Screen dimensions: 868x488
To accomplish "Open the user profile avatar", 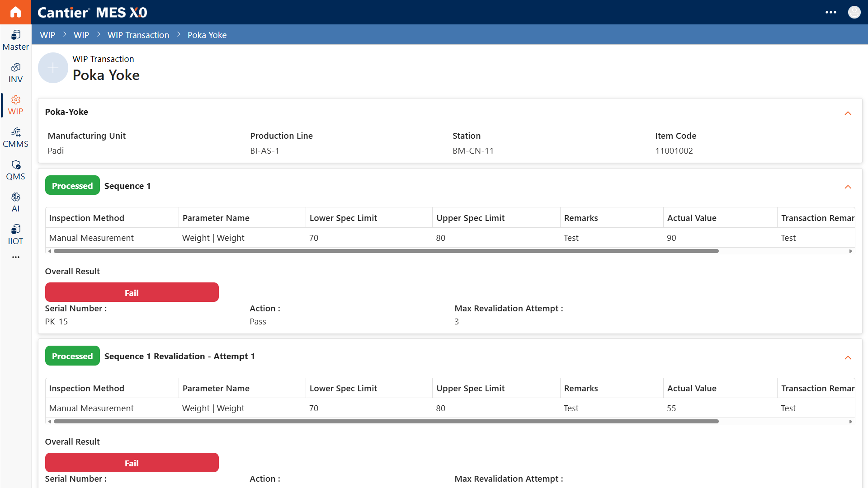I will tap(854, 12).
